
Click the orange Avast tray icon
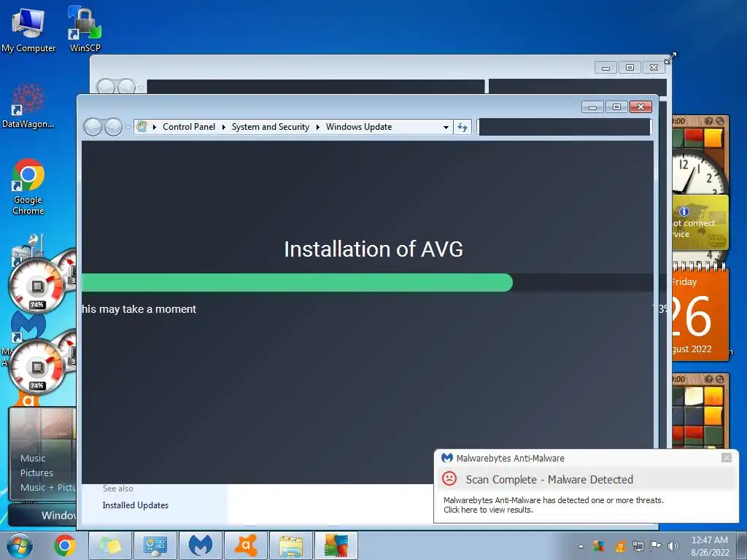point(620,546)
